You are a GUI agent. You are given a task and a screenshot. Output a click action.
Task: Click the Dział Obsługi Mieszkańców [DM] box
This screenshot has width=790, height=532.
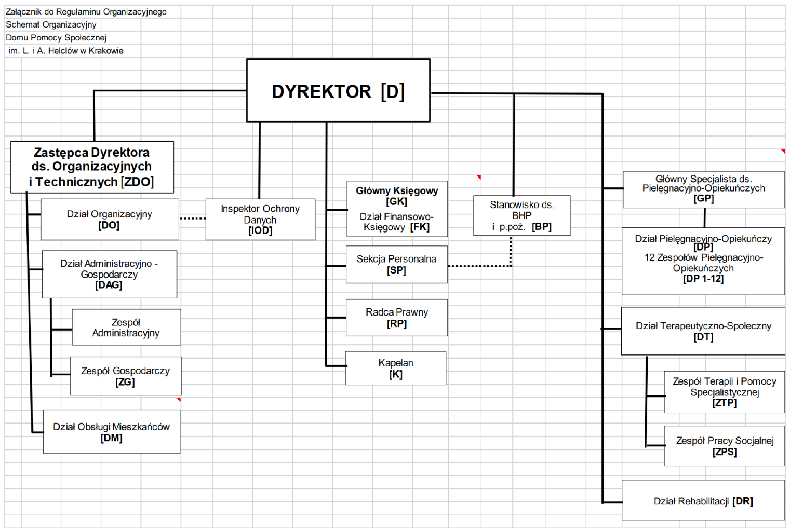tap(112, 432)
